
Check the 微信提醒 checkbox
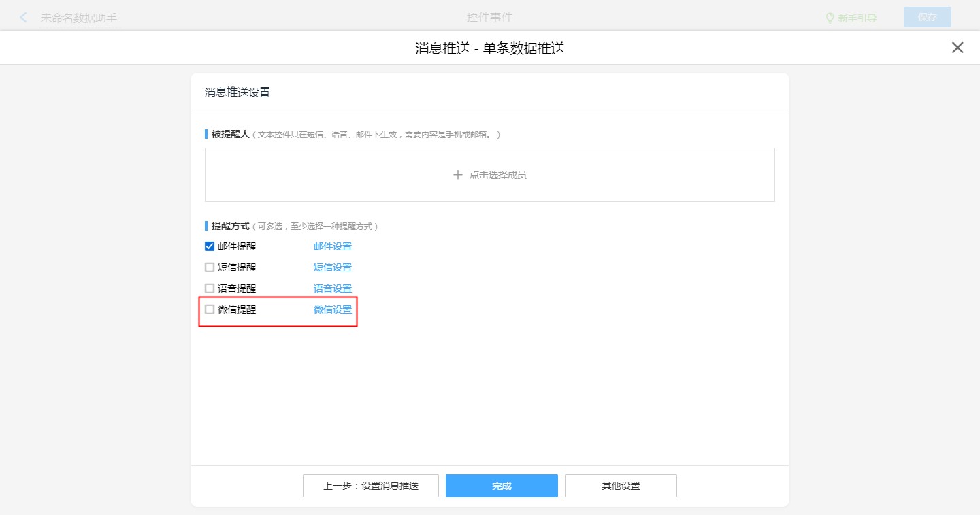pos(210,310)
